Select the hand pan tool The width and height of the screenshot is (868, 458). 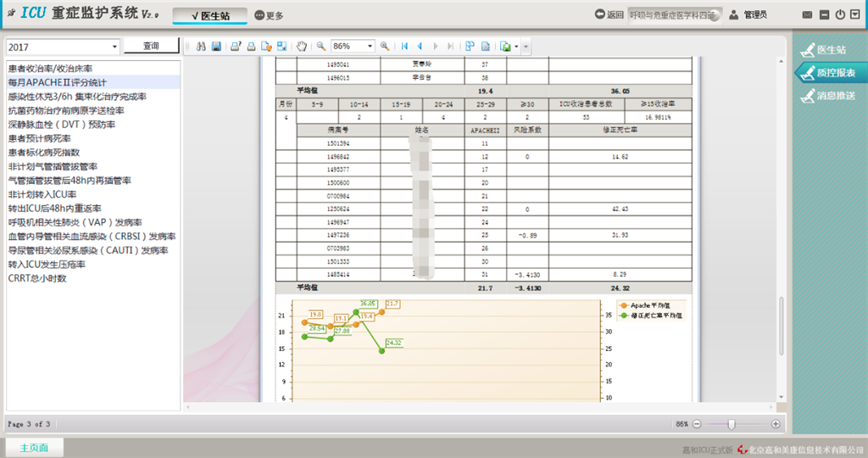(x=301, y=46)
